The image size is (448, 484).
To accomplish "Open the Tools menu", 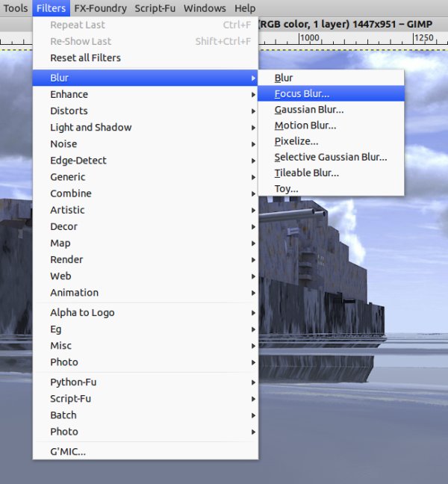I will pyautogui.click(x=16, y=8).
